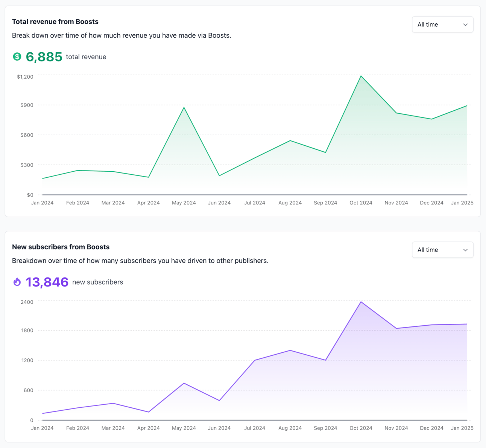Click the "Total revenue from Boosts" heading
Screen dimensions: 486x448
click(55, 21)
